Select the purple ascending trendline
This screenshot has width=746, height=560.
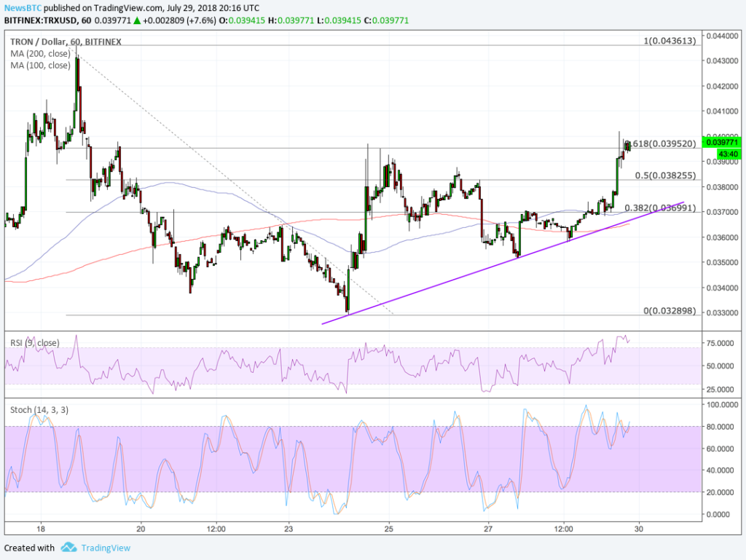510,269
